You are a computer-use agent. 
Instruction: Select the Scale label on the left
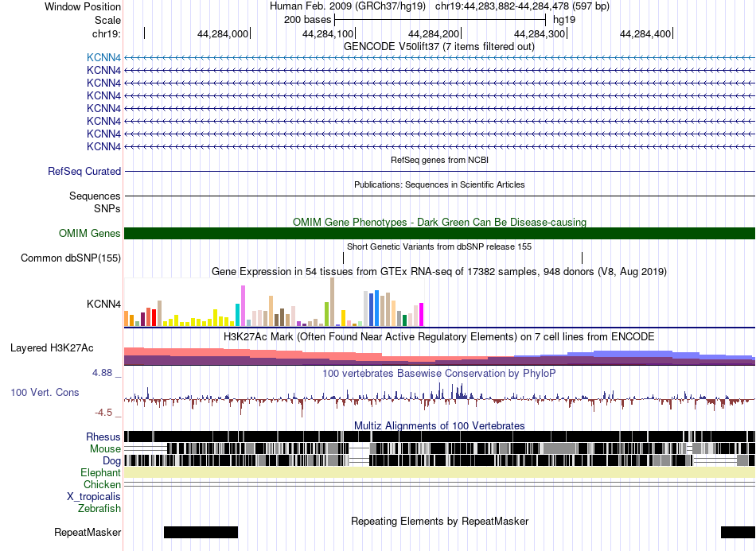(107, 20)
